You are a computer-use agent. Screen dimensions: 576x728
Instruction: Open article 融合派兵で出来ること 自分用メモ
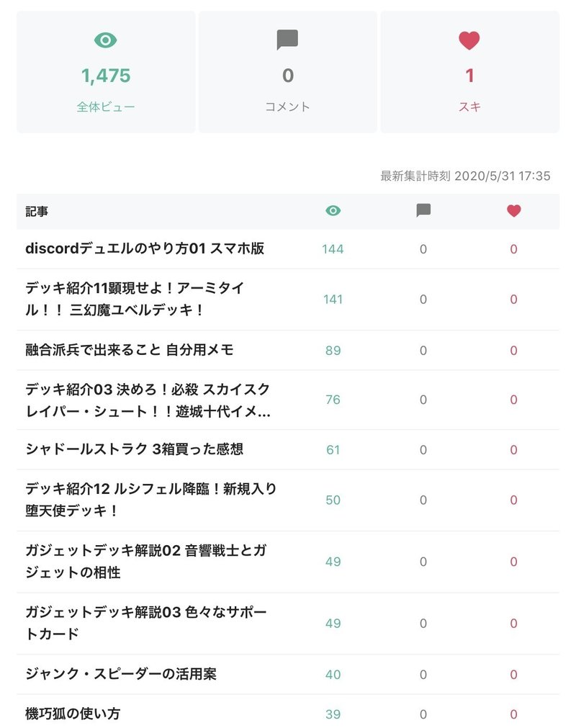click(130, 350)
